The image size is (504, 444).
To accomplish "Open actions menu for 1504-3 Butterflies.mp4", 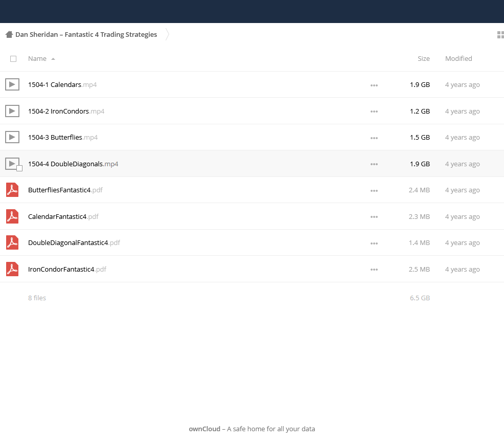I will coord(374,138).
